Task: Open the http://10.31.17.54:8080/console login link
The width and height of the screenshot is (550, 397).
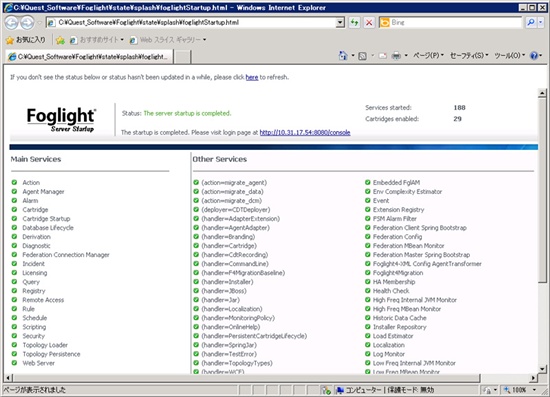Action: point(305,133)
